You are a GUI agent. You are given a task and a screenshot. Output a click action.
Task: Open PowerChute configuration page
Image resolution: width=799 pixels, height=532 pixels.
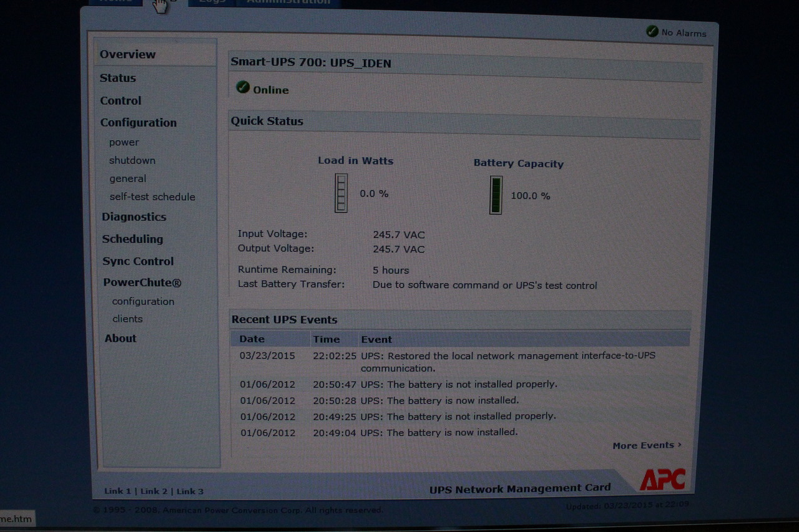click(x=143, y=301)
